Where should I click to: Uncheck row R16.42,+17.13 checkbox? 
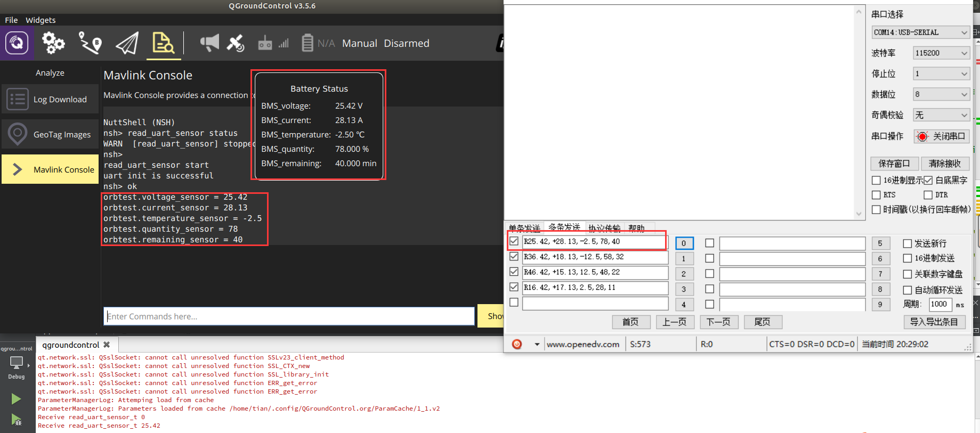(514, 287)
